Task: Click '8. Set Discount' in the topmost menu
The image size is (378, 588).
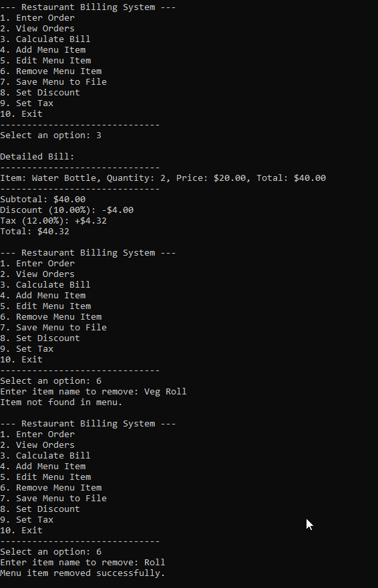Action: coord(40,93)
